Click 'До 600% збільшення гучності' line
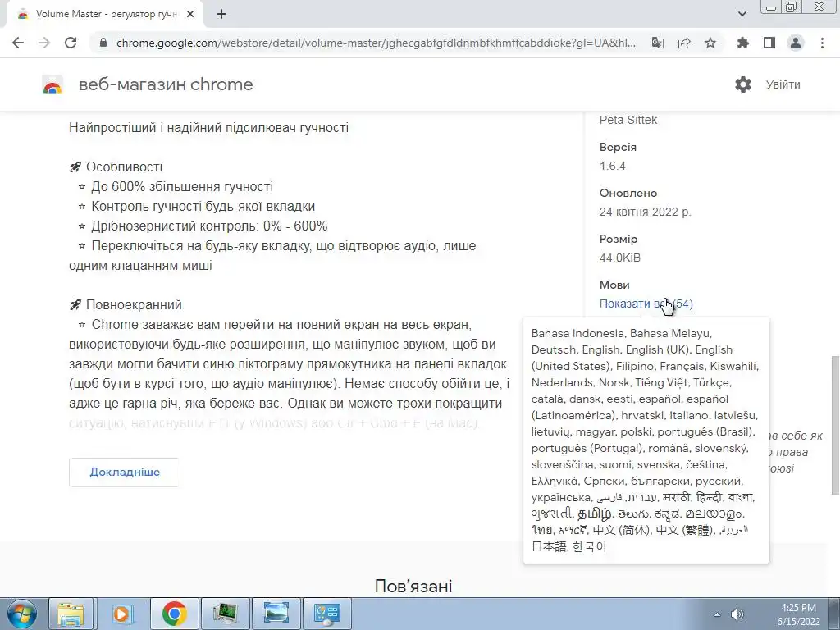Image resolution: width=840 pixels, height=630 pixels. tap(181, 186)
